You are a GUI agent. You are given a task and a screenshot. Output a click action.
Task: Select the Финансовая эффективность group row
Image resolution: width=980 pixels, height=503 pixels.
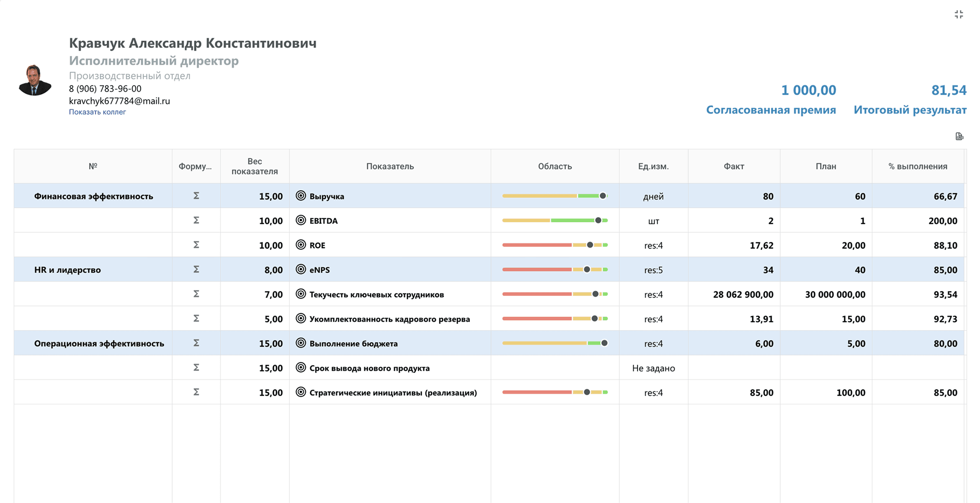point(489,196)
